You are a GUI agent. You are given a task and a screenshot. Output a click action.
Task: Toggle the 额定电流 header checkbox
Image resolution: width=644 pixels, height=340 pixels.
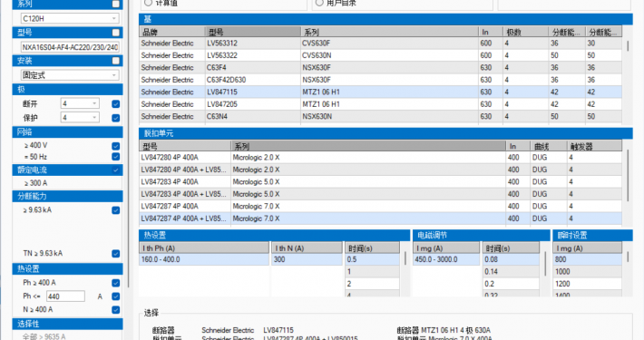tap(116, 170)
